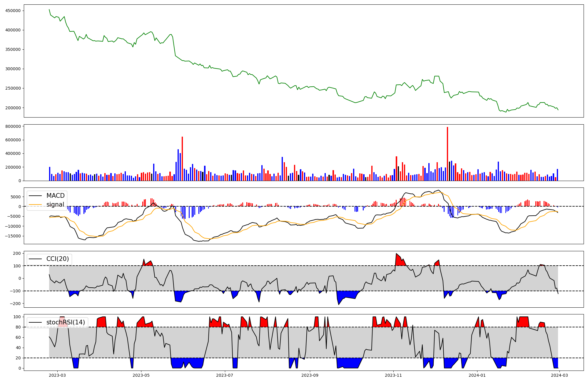The height and width of the screenshot is (382, 588).
Task: Click the 2023-11 x-axis date label
Action: (x=393, y=375)
